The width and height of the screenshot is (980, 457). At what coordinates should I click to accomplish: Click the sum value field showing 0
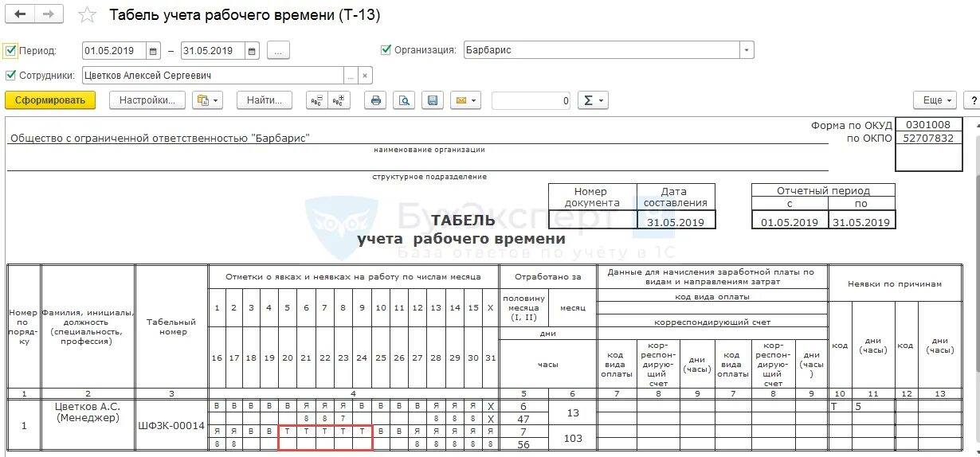point(531,100)
